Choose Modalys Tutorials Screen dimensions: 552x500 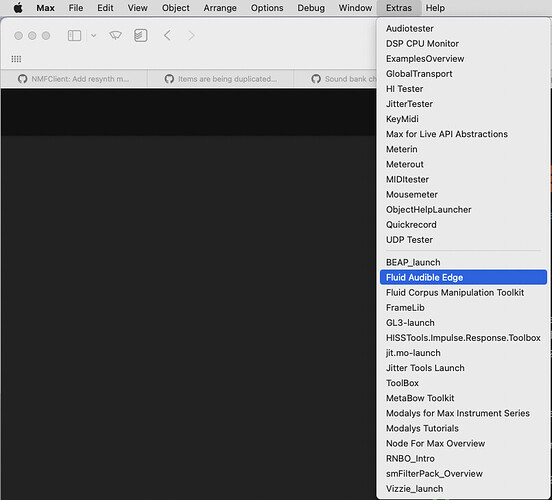click(463, 429)
